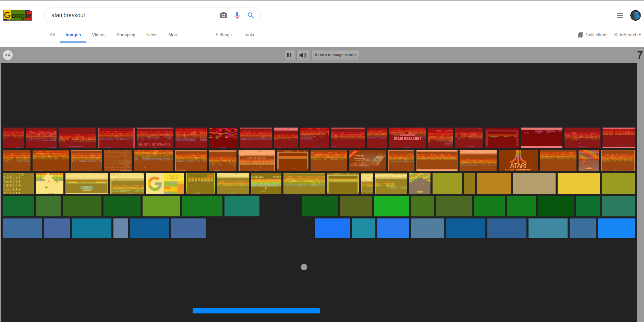Screen dimensions: 644x322
Task: Click the blue magnifier search button
Action: [x=251, y=15]
